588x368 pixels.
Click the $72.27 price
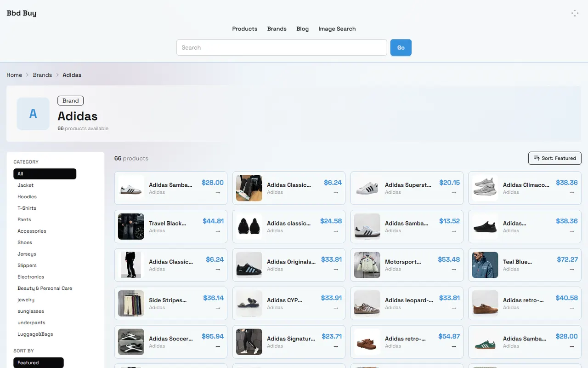(x=567, y=259)
